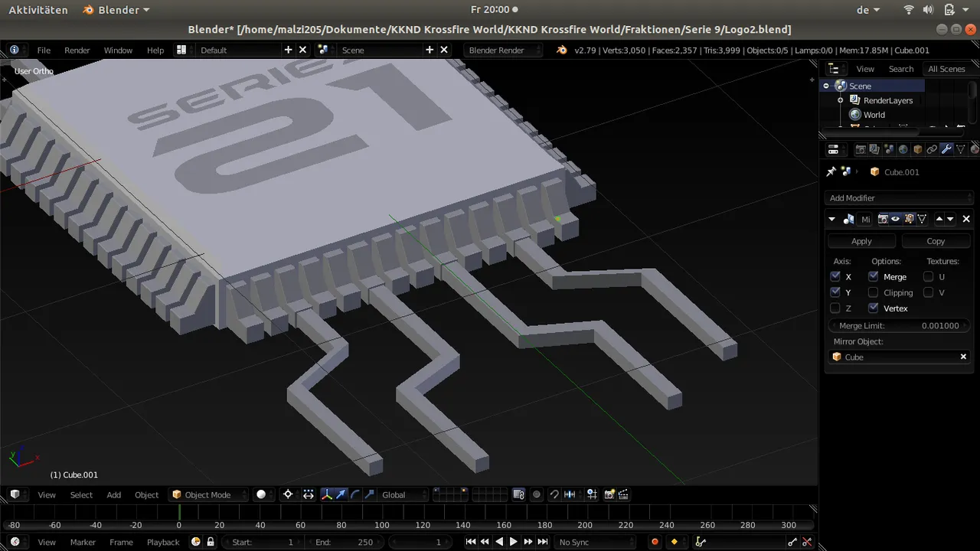Click the scale manipulator icon

pos(369,494)
